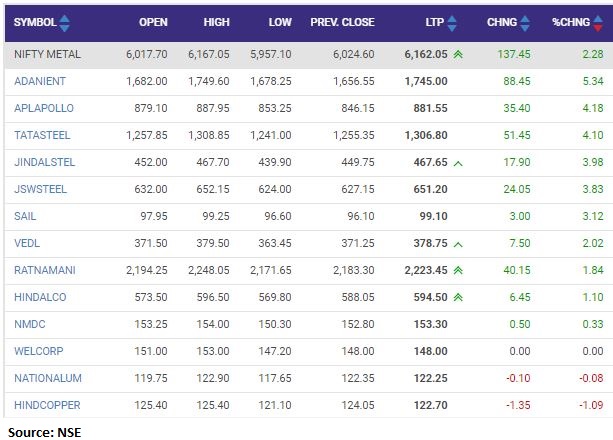
Task: Click the sort arrows beside SYMBOL header
Action: 65,22
